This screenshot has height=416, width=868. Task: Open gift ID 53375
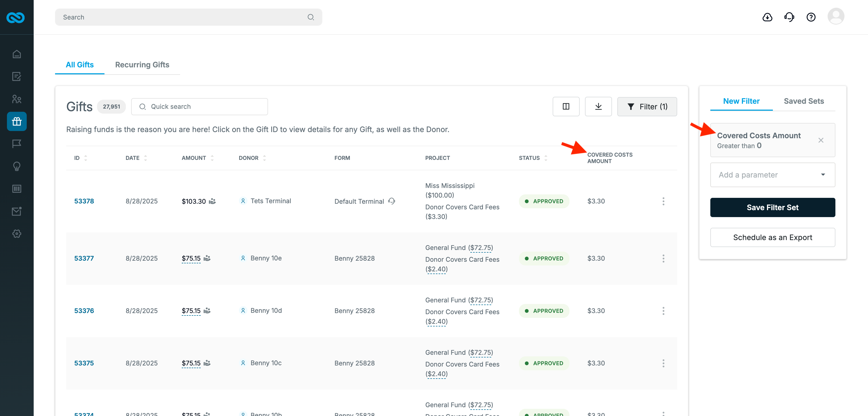coord(84,363)
